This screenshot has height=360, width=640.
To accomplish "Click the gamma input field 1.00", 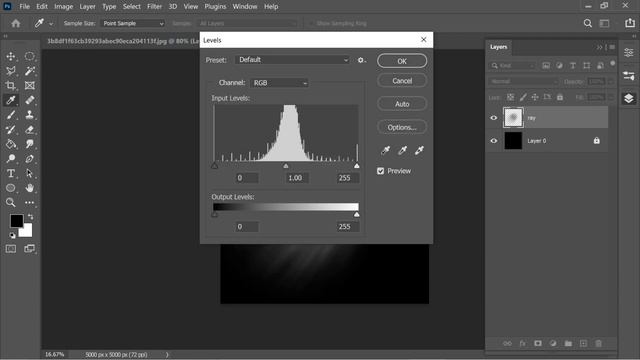I will pos(296,178).
